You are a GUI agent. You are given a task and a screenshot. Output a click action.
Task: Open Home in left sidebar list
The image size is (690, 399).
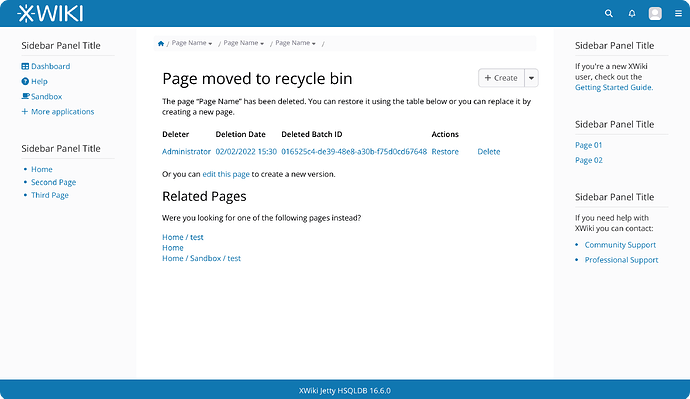[x=42, y=169]
